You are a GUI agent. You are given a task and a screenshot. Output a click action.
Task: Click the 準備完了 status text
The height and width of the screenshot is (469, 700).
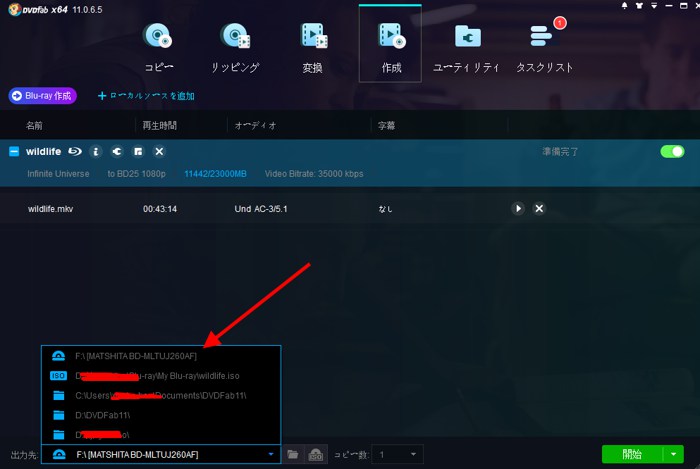coord(560,152)
